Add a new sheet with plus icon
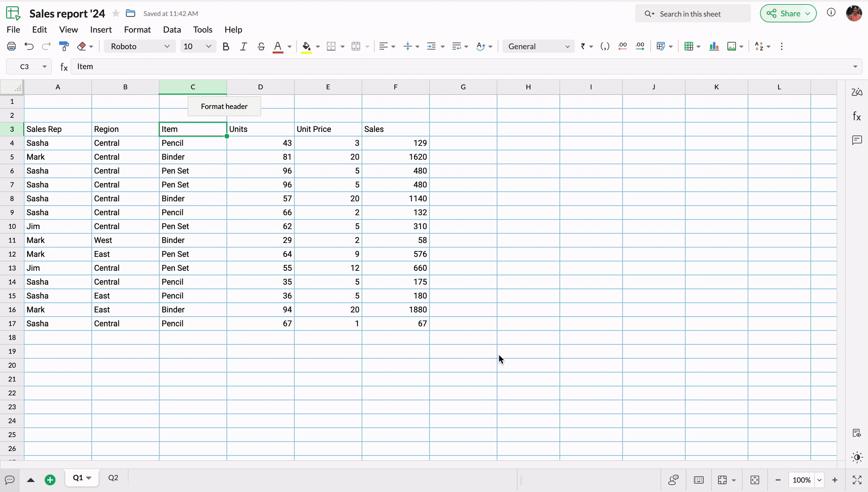868x492 pixels. coord(50,480)
